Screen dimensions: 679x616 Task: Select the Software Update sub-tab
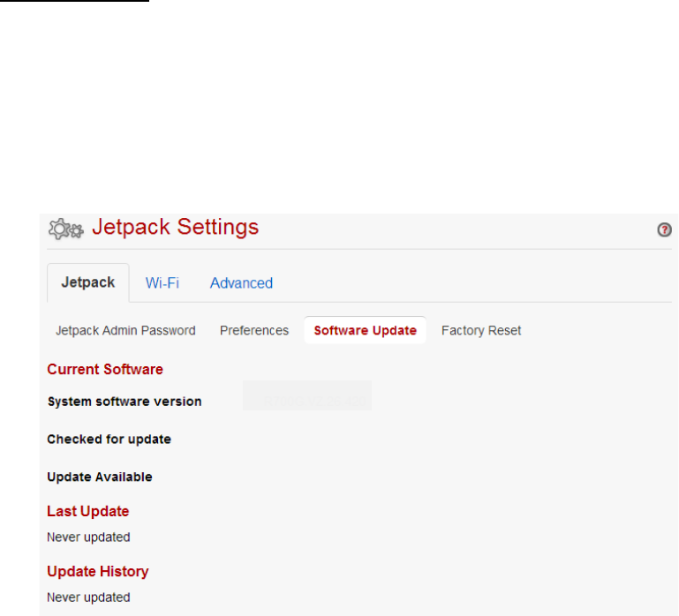[365, 330]
